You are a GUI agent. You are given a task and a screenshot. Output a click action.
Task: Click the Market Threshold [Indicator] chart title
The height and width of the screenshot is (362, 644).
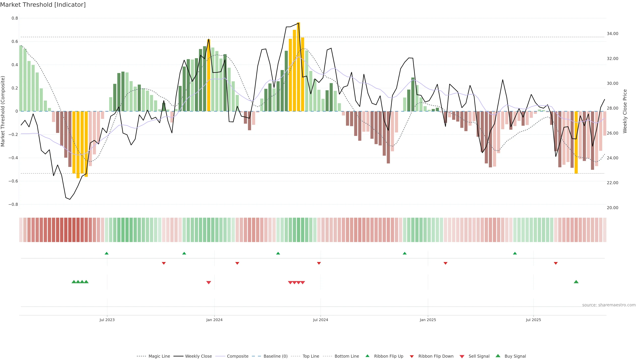(43, 5)
